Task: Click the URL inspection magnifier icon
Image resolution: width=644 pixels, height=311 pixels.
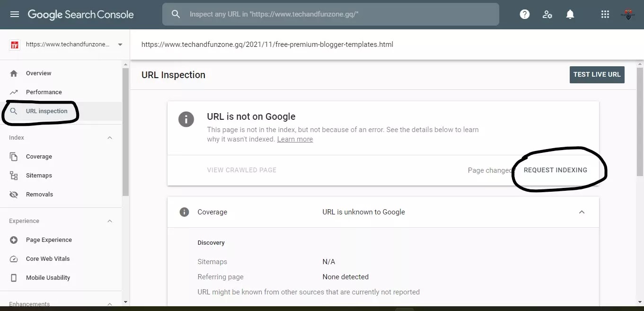Action: tap(14, 111)
